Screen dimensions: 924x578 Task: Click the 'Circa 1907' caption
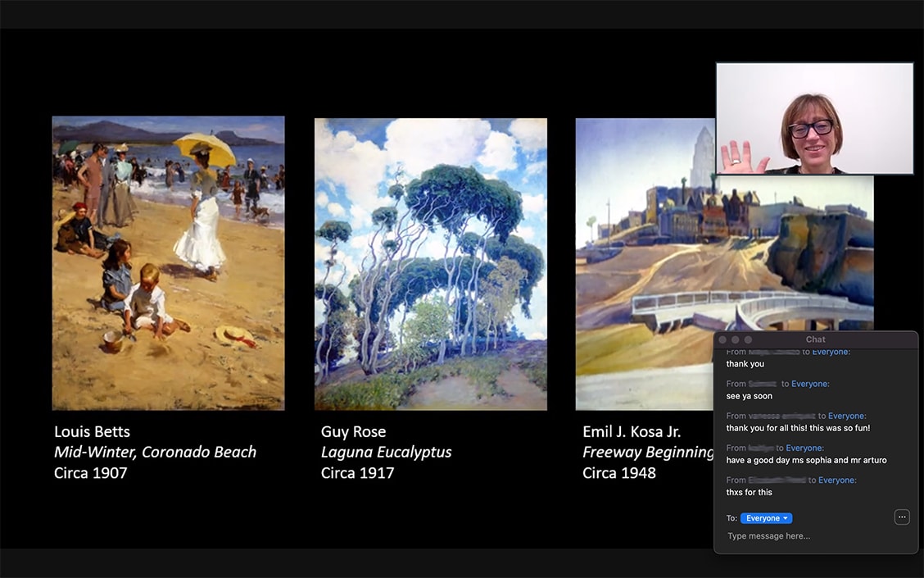point(90,473)
